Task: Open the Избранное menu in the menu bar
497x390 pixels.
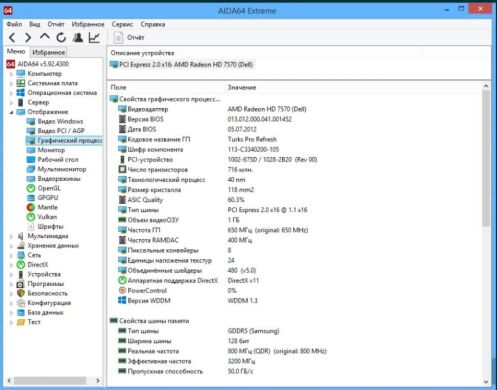Action: coord(88,24)
